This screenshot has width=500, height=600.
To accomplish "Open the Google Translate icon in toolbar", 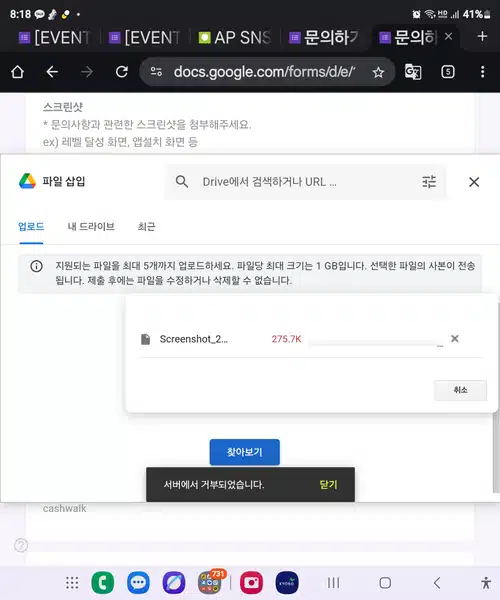I will (413, 72).
